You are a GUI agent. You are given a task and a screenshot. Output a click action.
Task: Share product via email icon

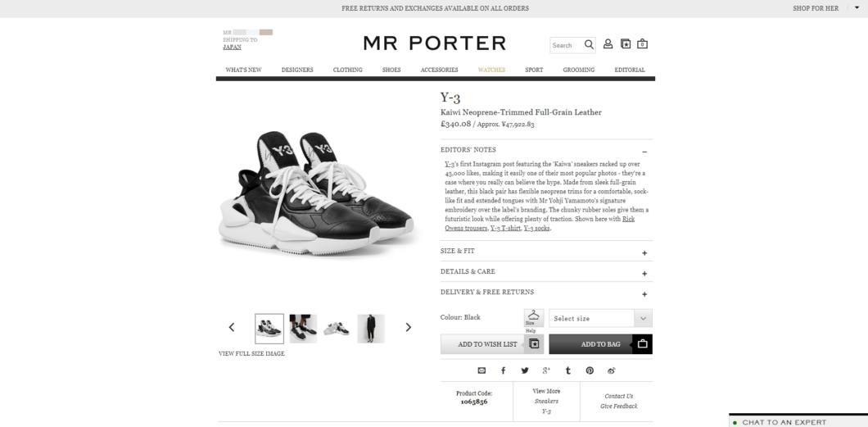click(481, 370)
